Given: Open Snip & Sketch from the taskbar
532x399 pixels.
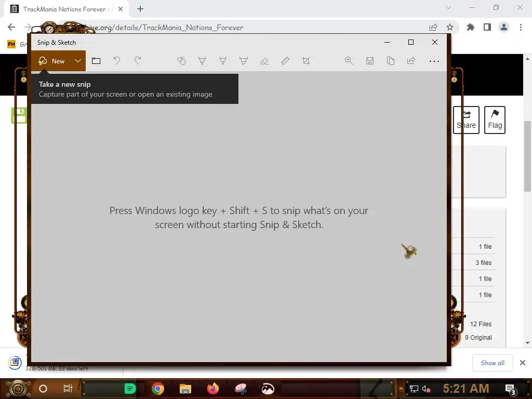Looking at the screenshot, I should pyautogui.click(x=241, y=389).
